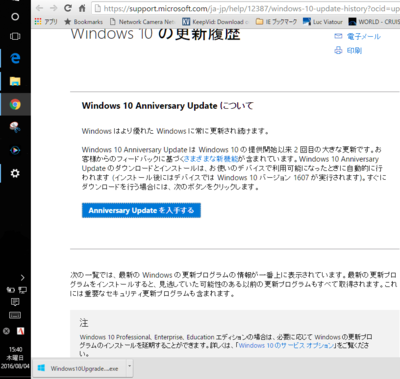400x379 pixels.
Task: Click the Anniversary Update を入手する button
Action: (x=141, y=210)
